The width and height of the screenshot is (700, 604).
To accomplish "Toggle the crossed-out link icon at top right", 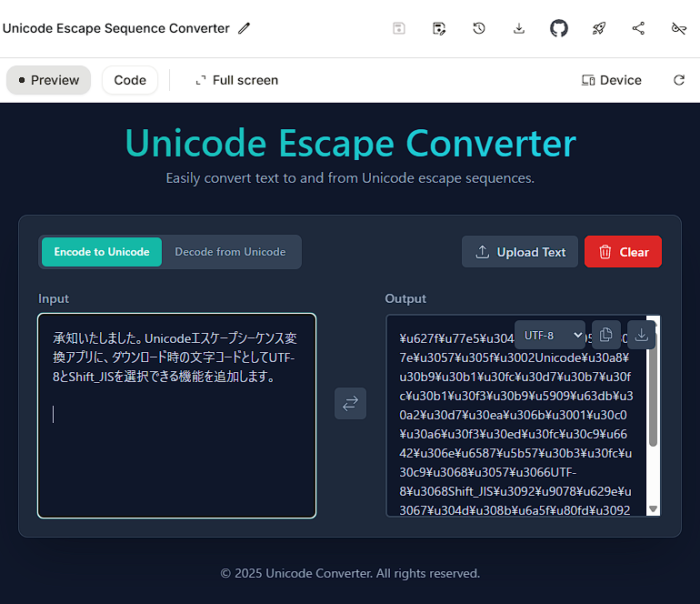I will (x=679, y=28).
